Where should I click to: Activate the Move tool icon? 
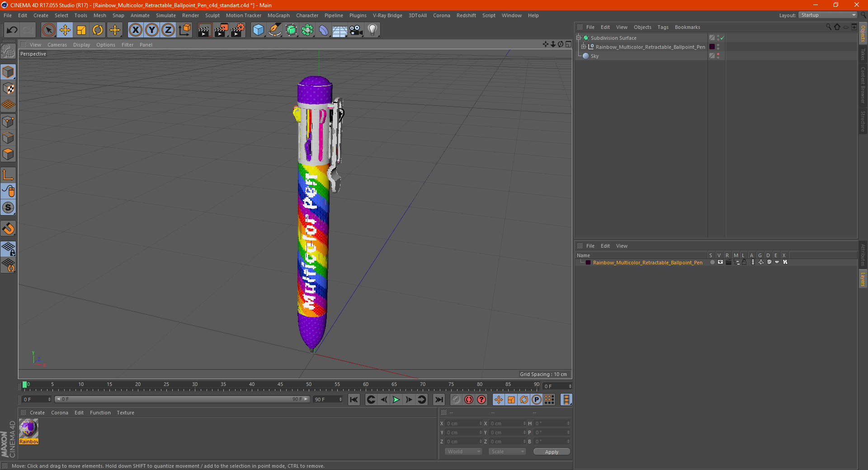[65, 30]
